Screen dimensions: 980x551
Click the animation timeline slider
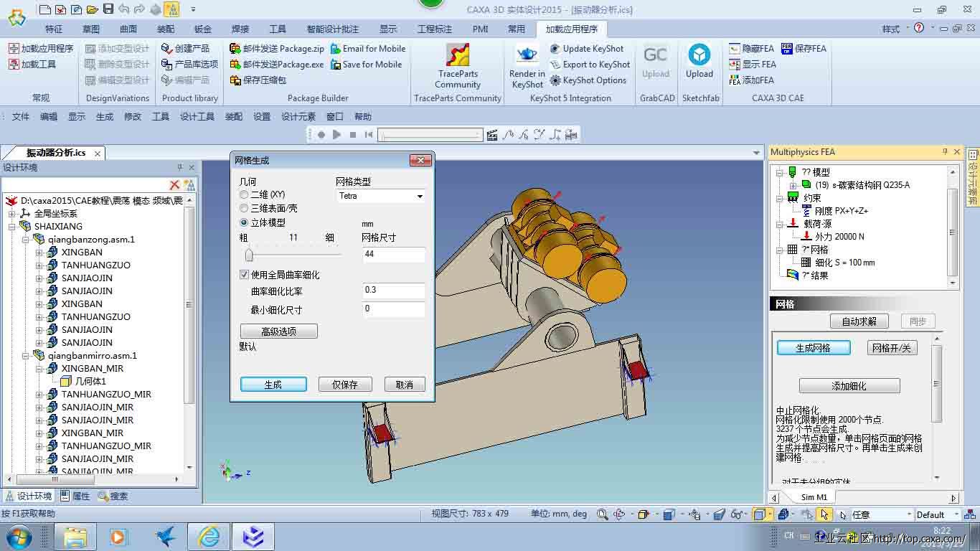click(430, 134)
